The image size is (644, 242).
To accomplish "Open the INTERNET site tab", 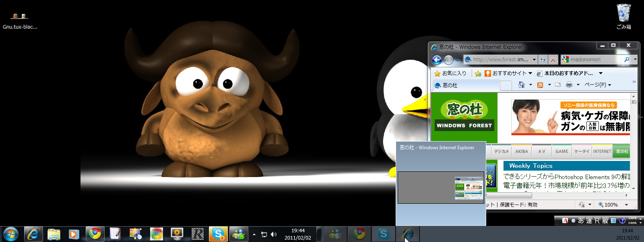I will coord(602,151).
